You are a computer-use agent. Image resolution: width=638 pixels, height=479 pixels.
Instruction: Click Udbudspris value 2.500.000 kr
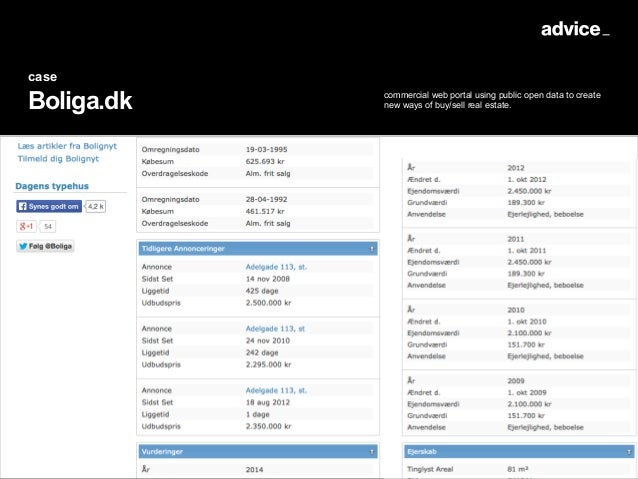pos(269,303)
